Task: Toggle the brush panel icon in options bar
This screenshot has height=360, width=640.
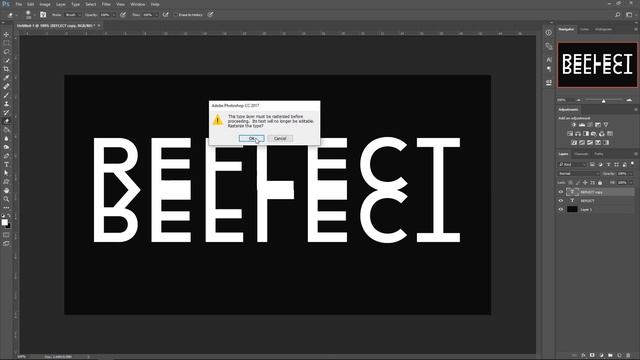Action: pyautogui.click(x=43, y=15)
